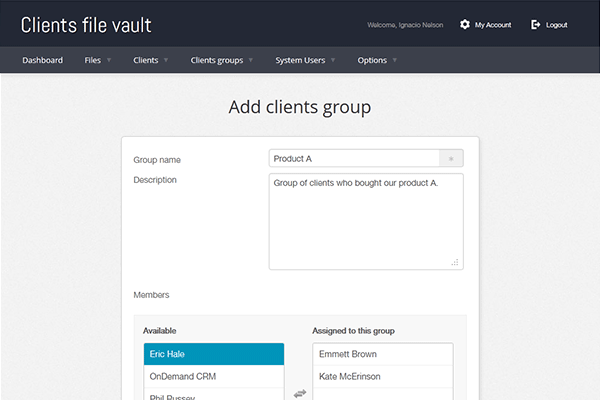The image size is (600, 400).
Task: Select Kate McErinson in assigned list
Action: click(x=383, y=376)
